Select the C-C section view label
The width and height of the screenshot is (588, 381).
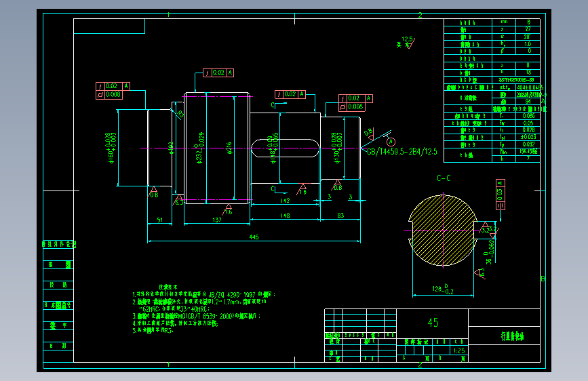(444, 178)
